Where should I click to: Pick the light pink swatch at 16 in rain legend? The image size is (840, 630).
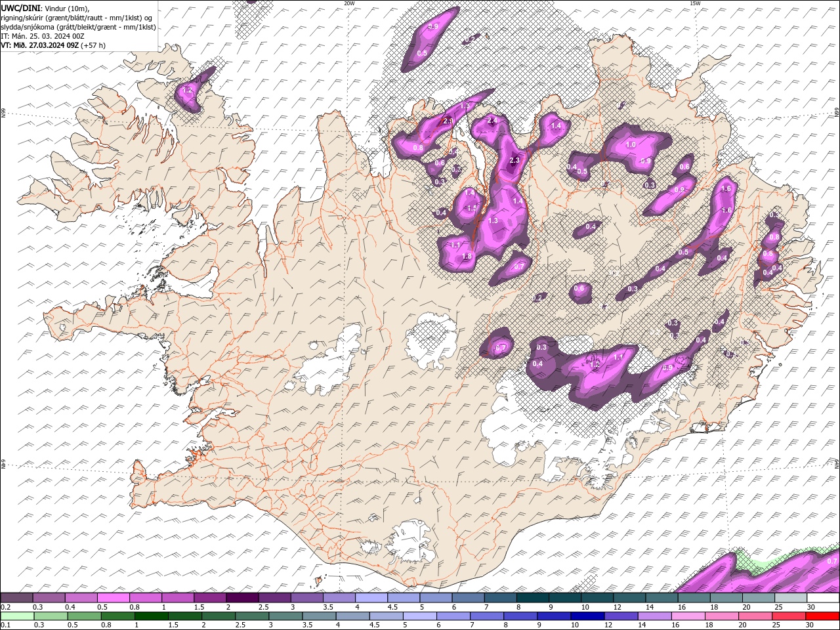coord(688,616)
